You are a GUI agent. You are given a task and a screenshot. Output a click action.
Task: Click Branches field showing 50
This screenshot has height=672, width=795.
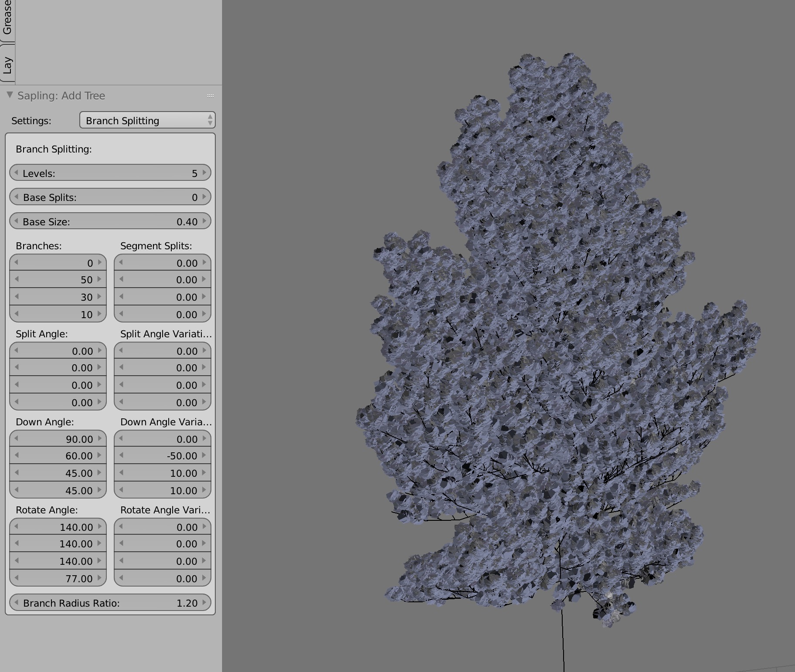[x=58, y=279]
